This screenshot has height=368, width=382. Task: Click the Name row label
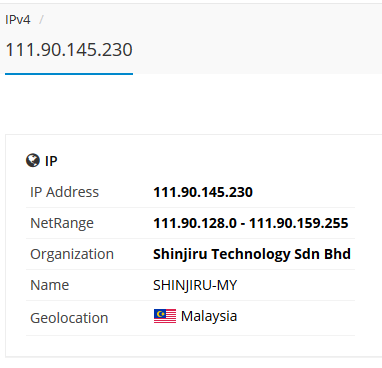(x=49, y=285)
